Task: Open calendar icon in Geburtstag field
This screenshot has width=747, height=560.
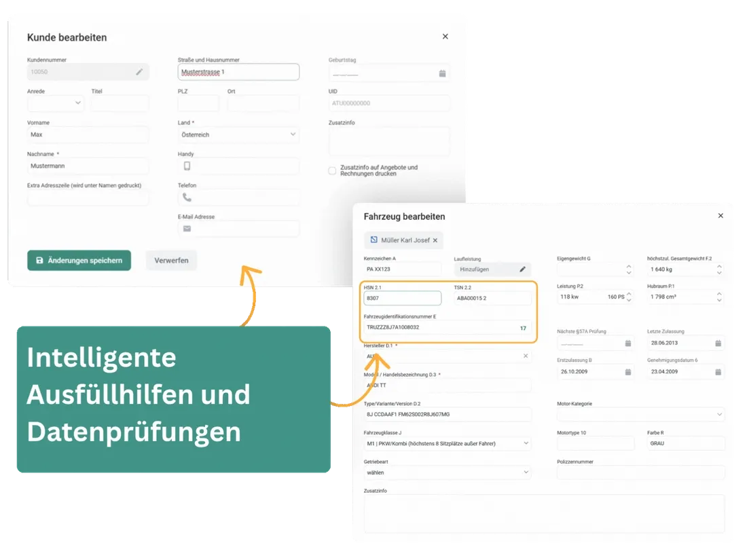Action: tap(442, 73)
